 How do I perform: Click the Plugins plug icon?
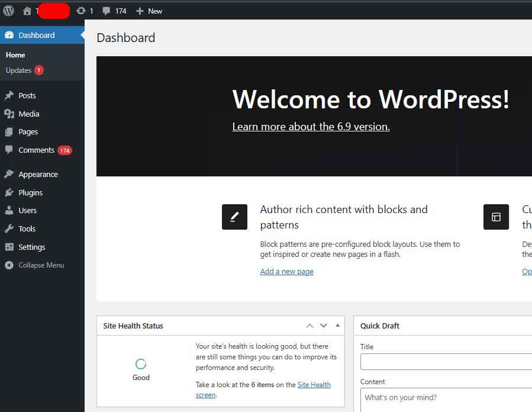tap(8, 192)
